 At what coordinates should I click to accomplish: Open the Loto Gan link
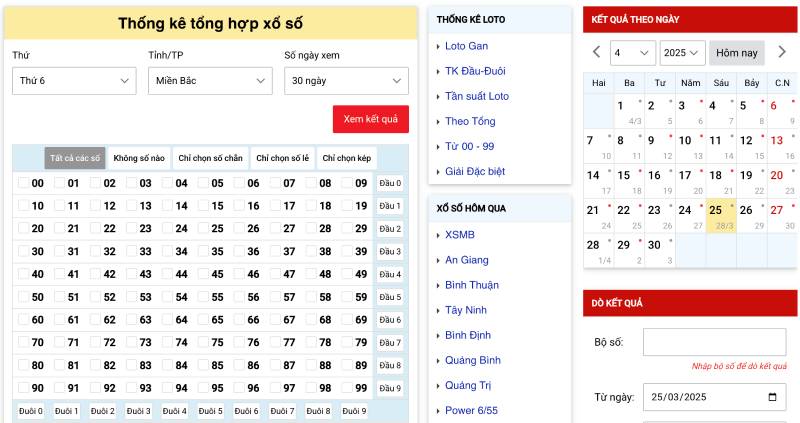pyautogui.click(x=466, y=46)
